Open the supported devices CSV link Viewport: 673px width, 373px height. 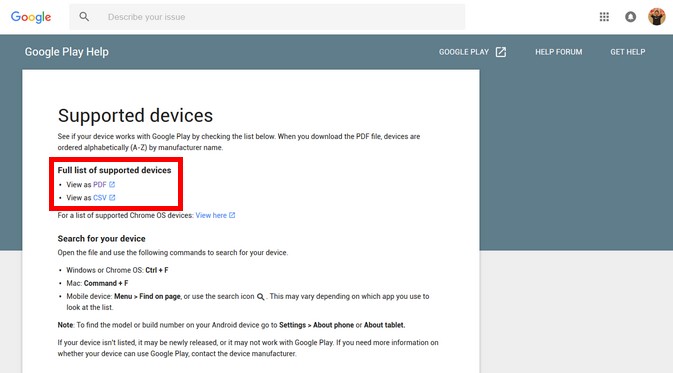100,198
